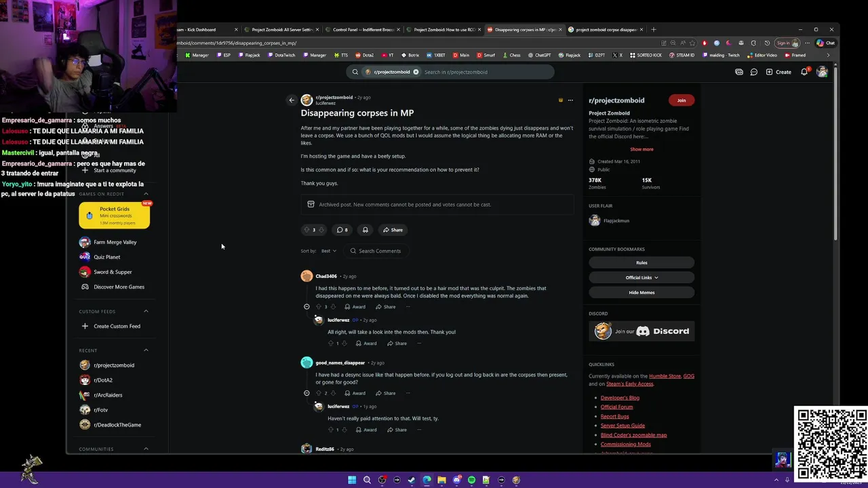Open the Reddit user avatar menu

822,72
